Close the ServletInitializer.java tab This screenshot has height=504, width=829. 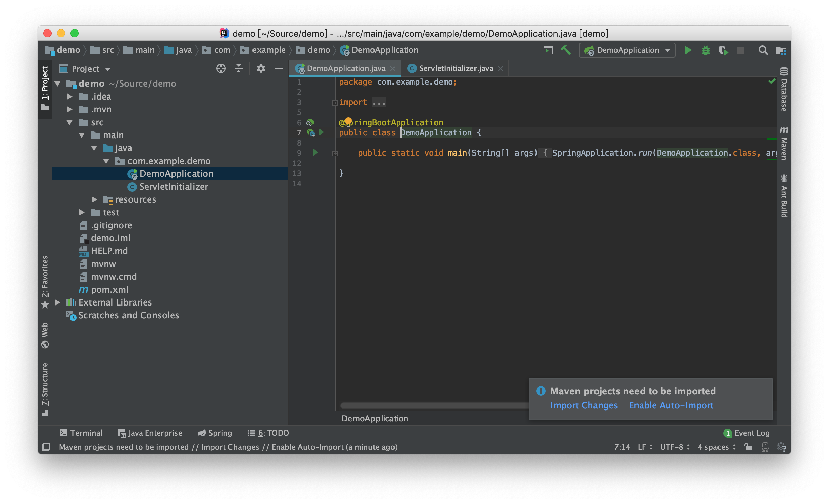click(501, 69)
